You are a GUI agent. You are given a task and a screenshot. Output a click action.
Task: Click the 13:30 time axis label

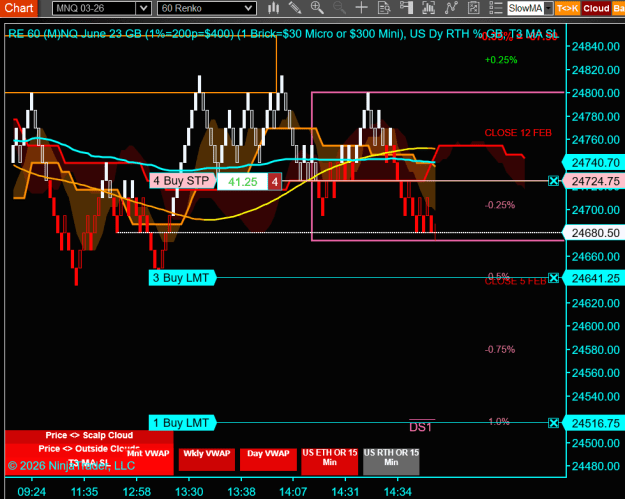point(189,492)
